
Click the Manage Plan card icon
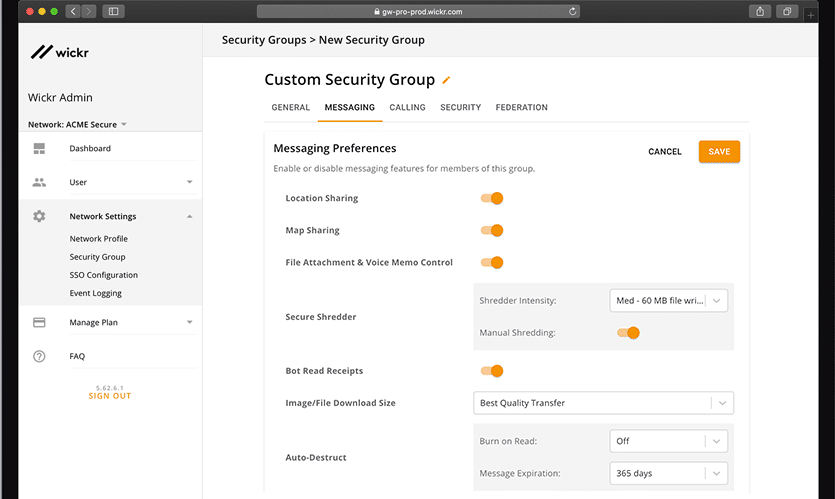[39, 322]
